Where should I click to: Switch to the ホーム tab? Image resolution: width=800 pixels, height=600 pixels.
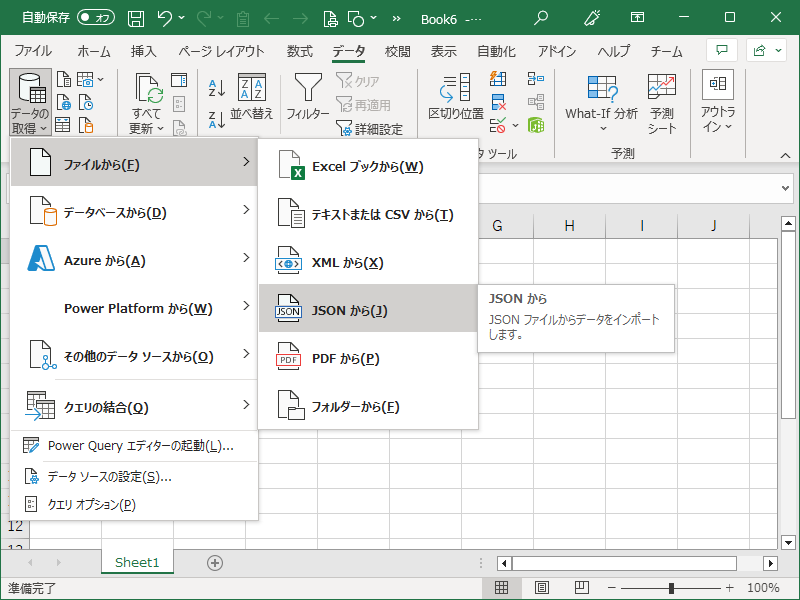click(94, 51)
